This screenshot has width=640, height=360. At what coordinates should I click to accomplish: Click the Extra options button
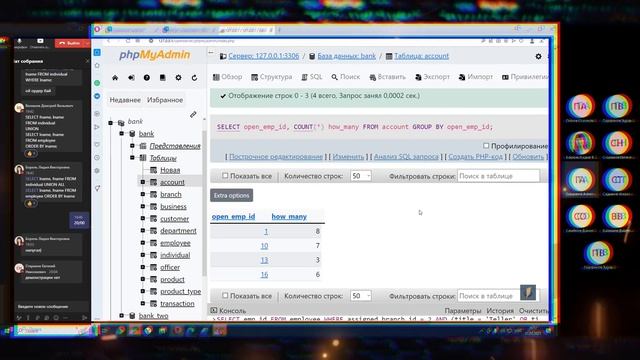[x=231, y=196]
